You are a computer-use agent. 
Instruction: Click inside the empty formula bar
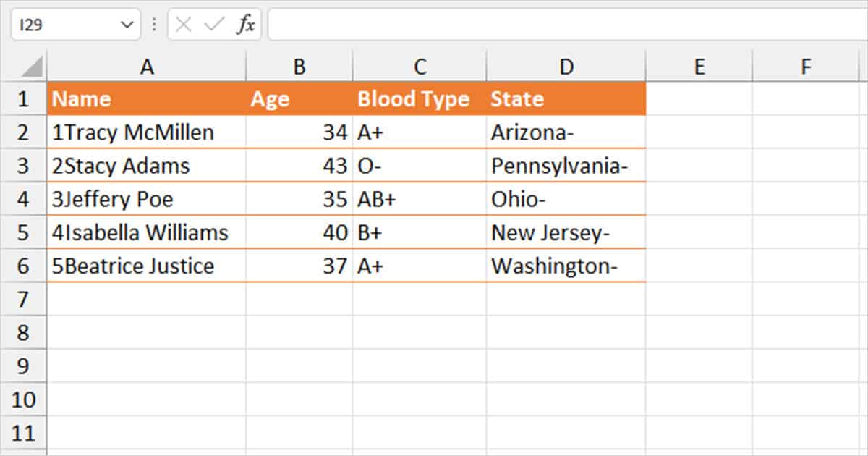506,24
